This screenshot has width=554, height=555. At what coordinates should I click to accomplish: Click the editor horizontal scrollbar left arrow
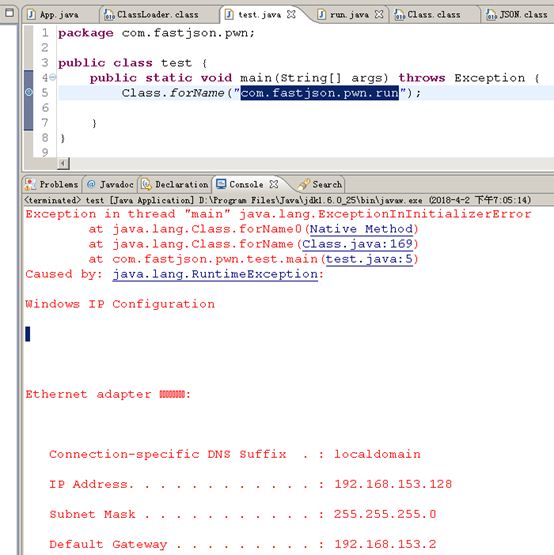click(63, 164)
